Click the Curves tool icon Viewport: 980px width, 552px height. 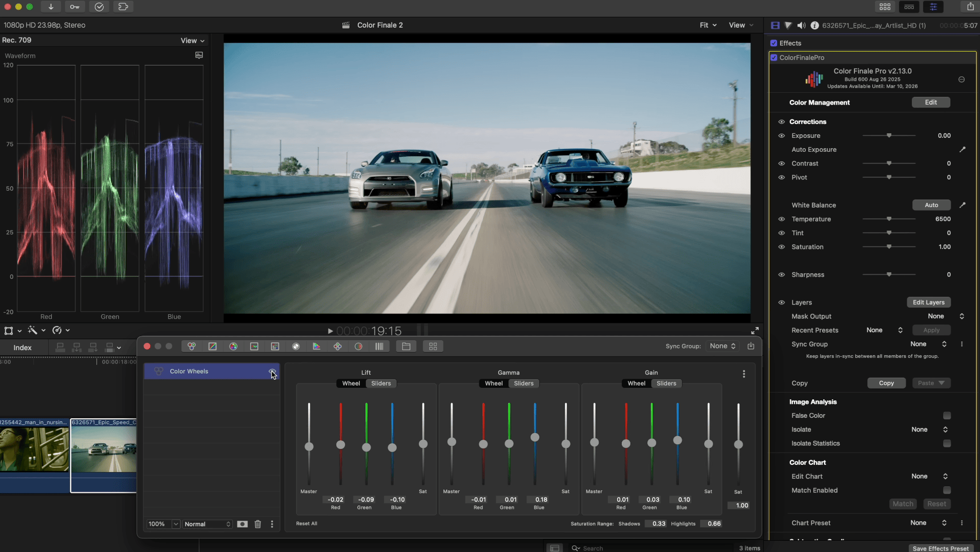click(213, 346)
